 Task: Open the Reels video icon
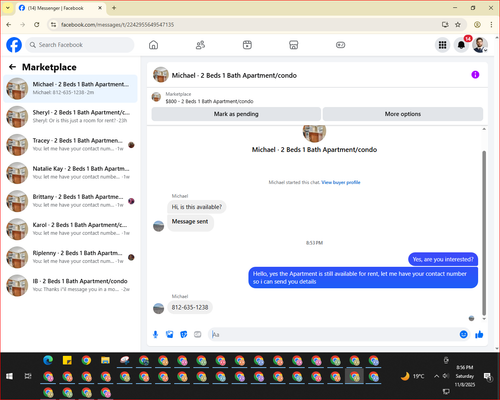[247, 45]
